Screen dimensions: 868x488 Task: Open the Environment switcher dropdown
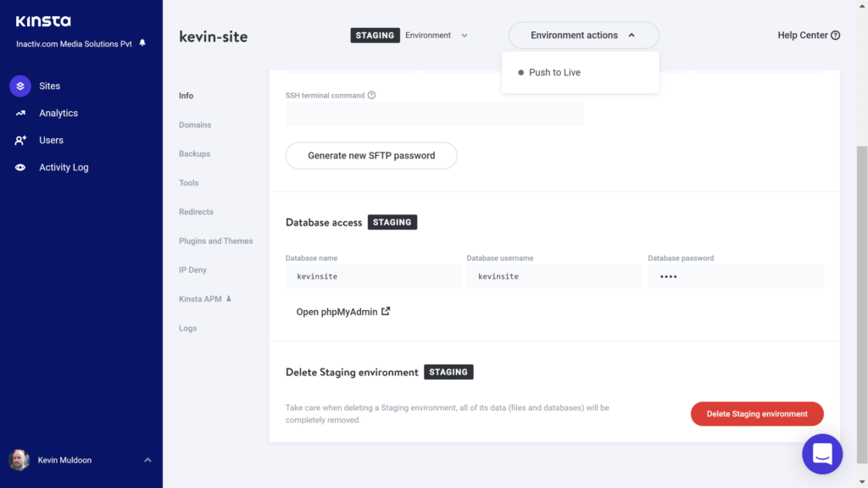[x=437, y=36]
